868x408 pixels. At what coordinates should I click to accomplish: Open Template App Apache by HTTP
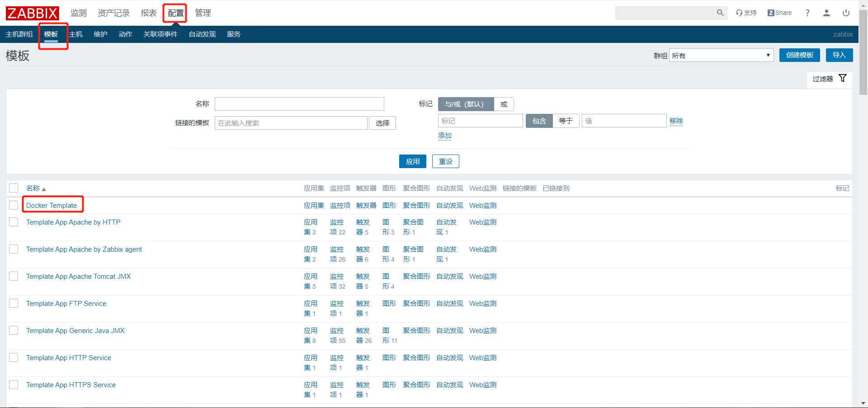73,222
